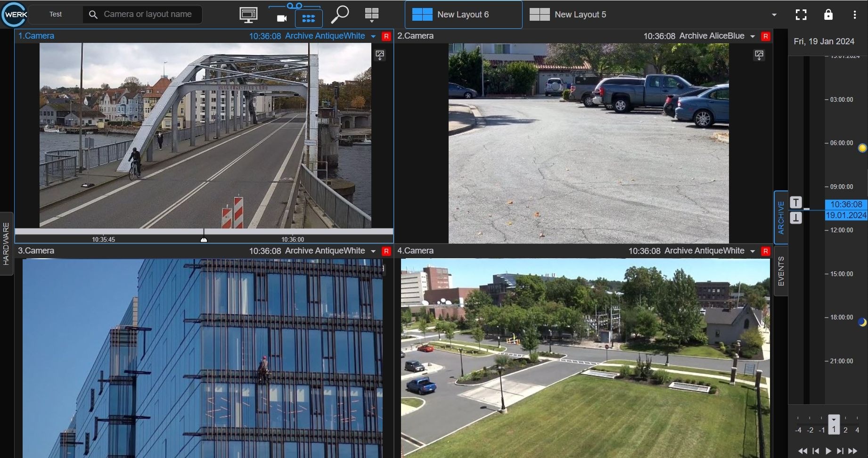
Task: Click the playback speed slider handle
Action: [x=834, y=425]
